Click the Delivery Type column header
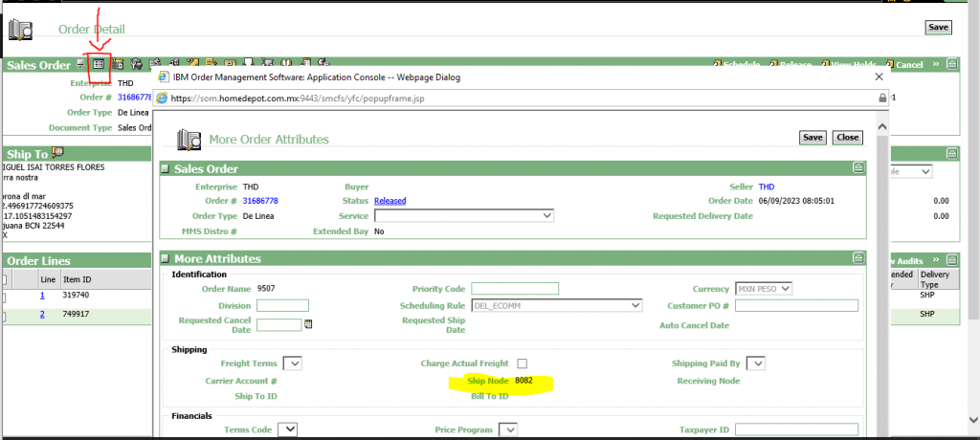The width and height of the screenshot is (980, 440). tap(934, 278)
